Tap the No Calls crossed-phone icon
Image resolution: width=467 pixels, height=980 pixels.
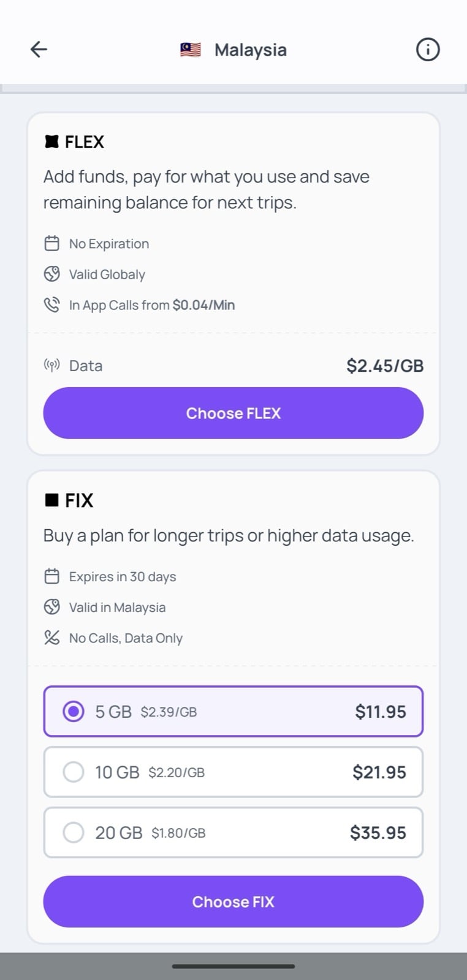(x=52, y=638)
